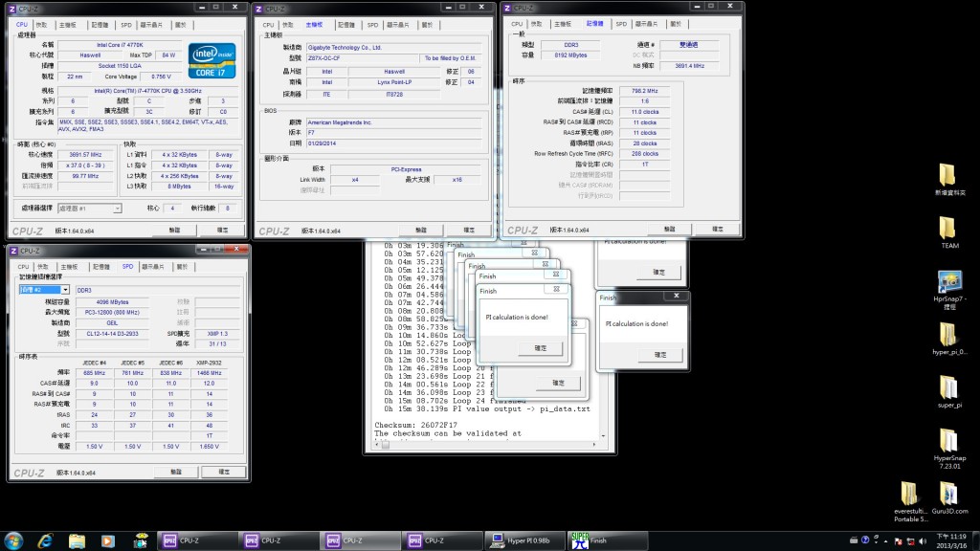The width and height of the screenshot is (980, 551).
Task: Click the '3691.57 MHz' core speed value
Action: [x=87, y=155]
